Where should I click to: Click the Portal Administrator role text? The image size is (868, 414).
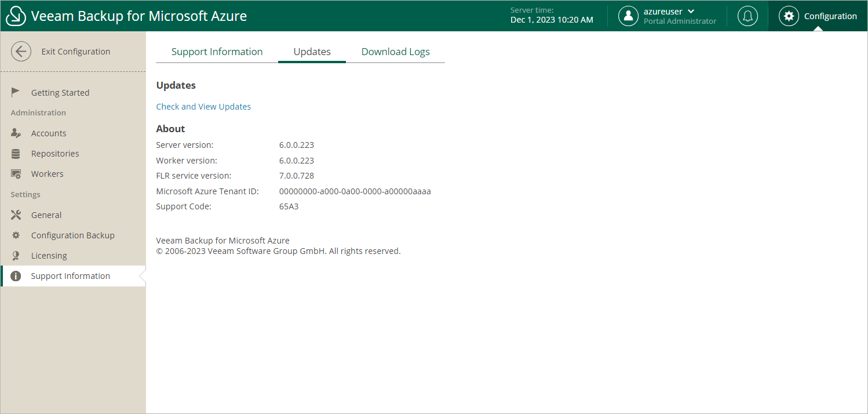[680, 21]
